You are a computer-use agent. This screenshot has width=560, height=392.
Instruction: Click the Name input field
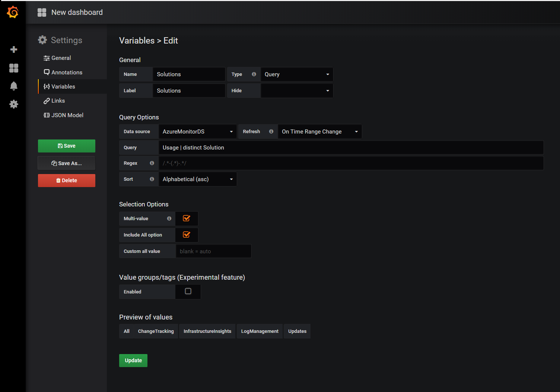[189, 74]
